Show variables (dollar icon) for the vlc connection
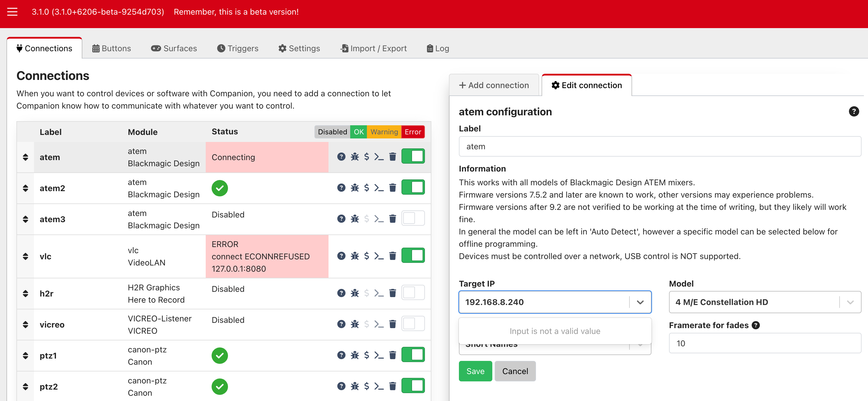Image resolution: width=868 pixels, height=401 pixels. (x=366, y=256)
